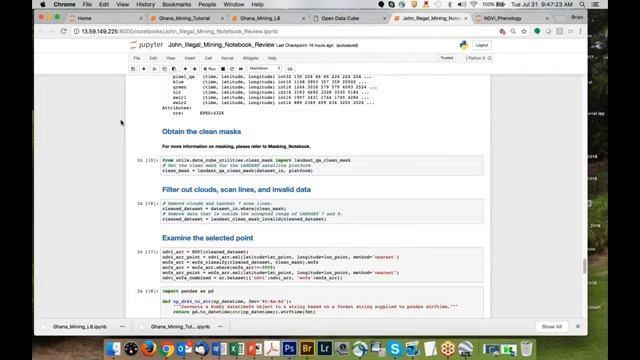The image size is (640, 360).
Task: Open Skype from the dock
Action: coord(395,349)
